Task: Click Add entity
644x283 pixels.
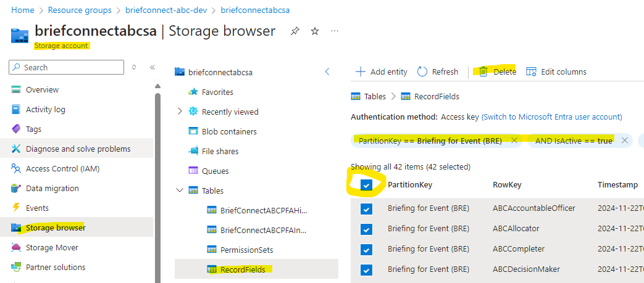Action: coord(381,72)
